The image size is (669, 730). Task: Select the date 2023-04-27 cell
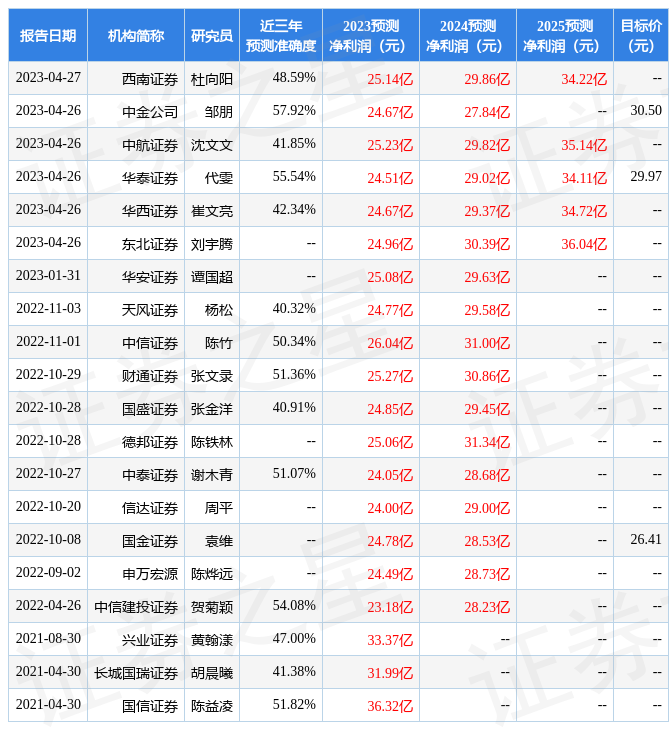(48, 78)
